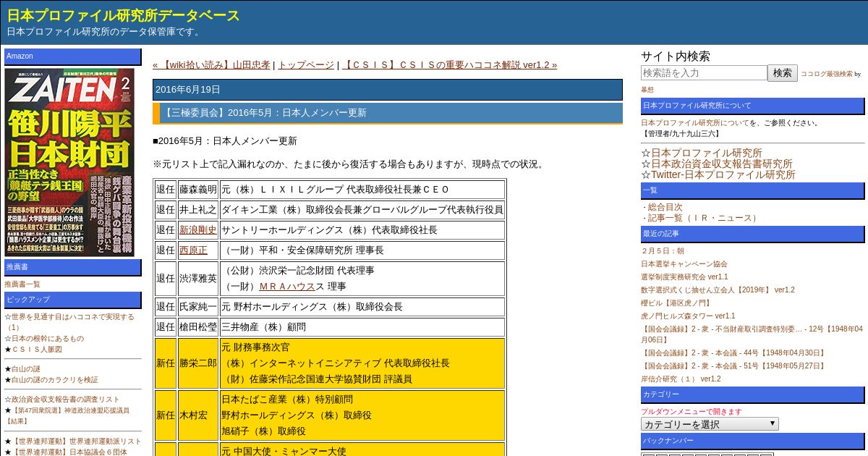
Task: Open recent article 選挙制度実務研究会 ver1.1
Action: [684, 277]
